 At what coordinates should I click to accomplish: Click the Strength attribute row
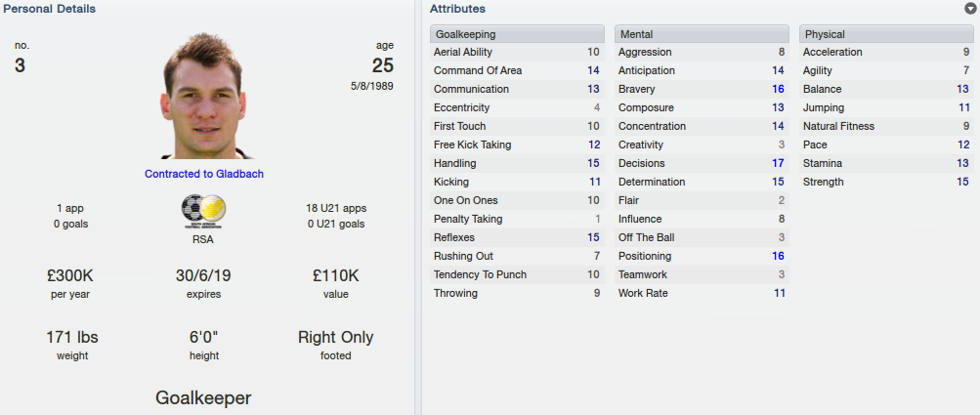tap(886, 182)
